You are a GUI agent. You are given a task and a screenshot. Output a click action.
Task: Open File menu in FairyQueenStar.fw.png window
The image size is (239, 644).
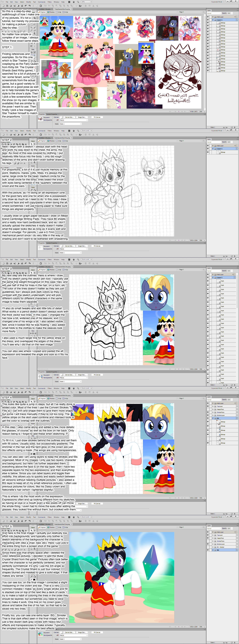tap(7, 2)
